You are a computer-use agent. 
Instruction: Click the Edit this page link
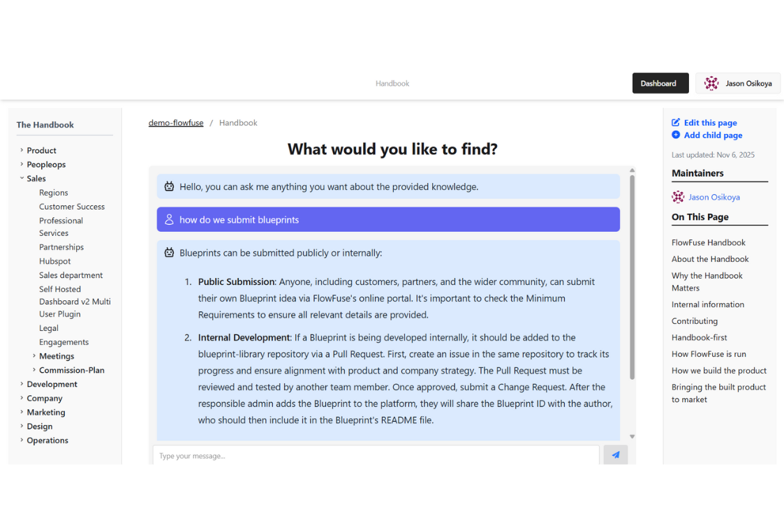[x=711, y=122]
